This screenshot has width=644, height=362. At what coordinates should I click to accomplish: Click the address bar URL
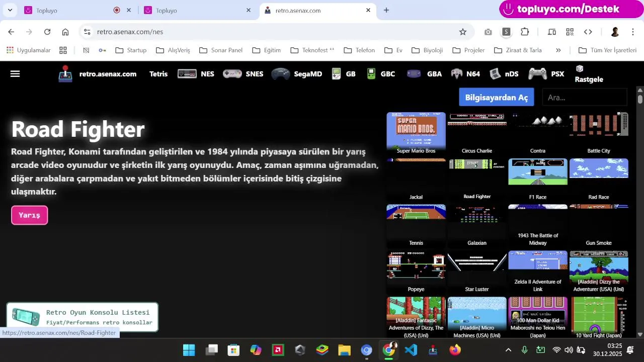click(x=130, y=32)
